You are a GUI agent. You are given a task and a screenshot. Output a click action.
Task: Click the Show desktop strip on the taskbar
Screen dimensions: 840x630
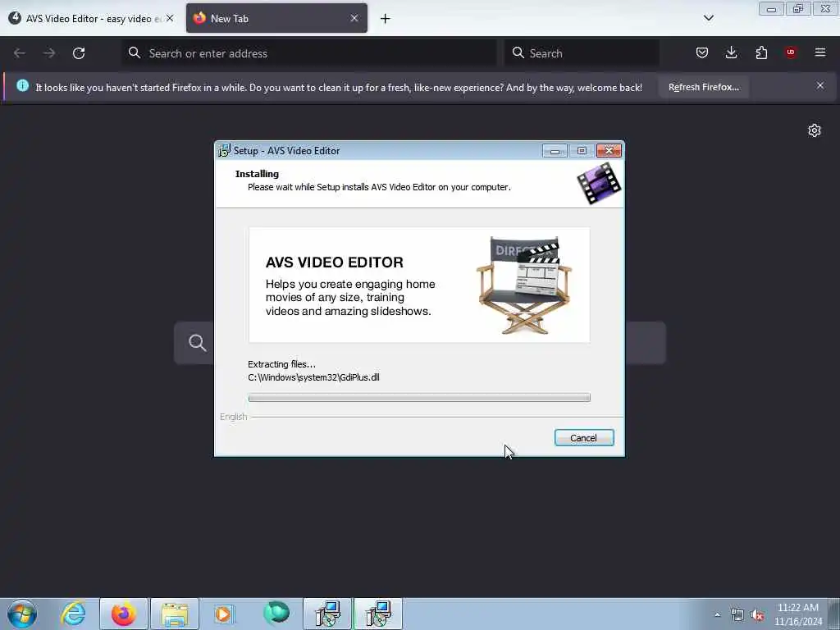[834, 614]
